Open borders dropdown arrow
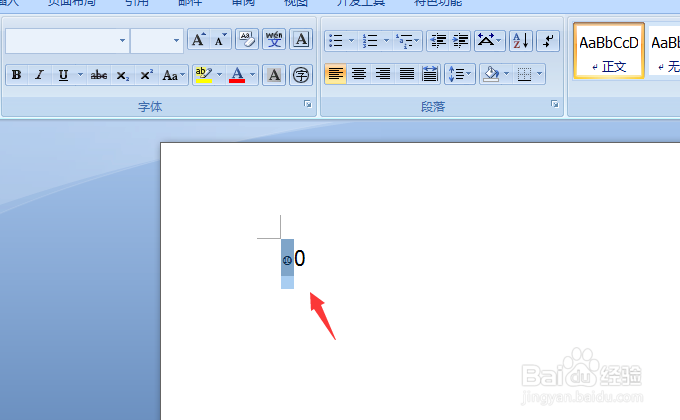Viewport: 680px width, 420px height. tap(540, 74)
